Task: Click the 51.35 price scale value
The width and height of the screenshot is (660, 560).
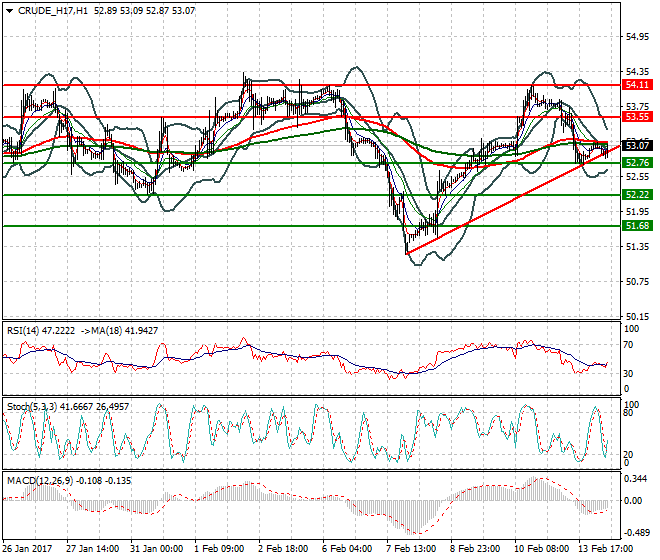Action: coord(637,247)
